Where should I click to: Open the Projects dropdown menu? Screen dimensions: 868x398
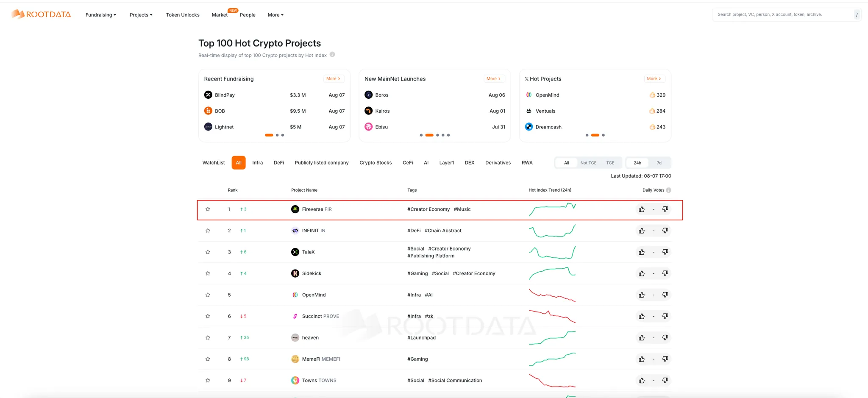(x=141, y=15)
